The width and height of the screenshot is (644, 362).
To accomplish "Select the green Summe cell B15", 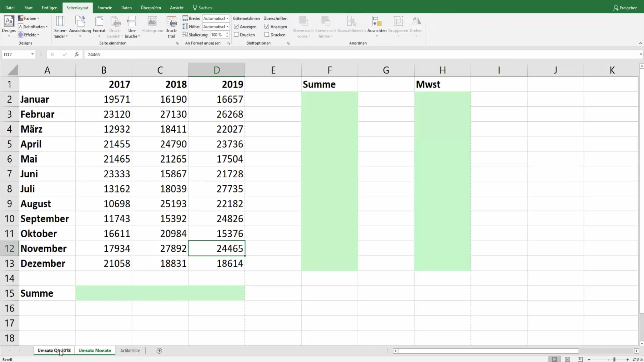I will 104,293.
